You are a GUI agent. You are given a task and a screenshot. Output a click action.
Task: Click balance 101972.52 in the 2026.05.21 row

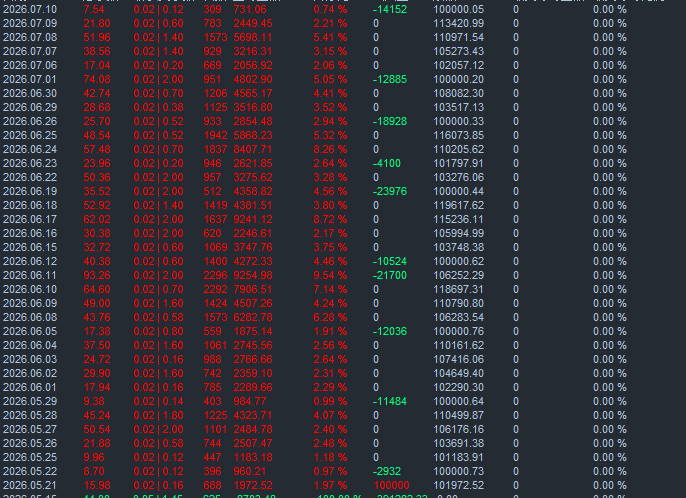(x=458, y=485)
